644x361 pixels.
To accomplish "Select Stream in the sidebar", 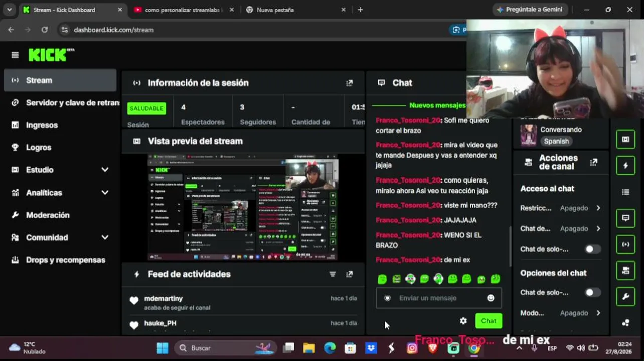I will (60, 80).
